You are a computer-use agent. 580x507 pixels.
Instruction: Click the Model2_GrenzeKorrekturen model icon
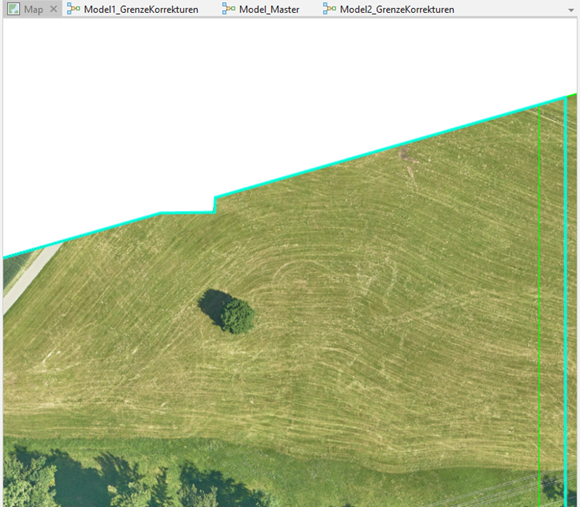click(x=329, y=9)
